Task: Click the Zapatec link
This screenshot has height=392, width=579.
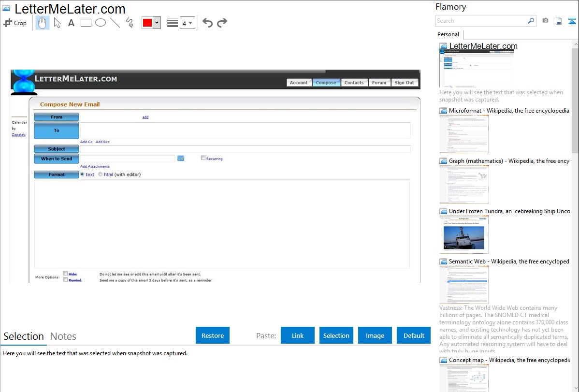Action: (18, 134)
